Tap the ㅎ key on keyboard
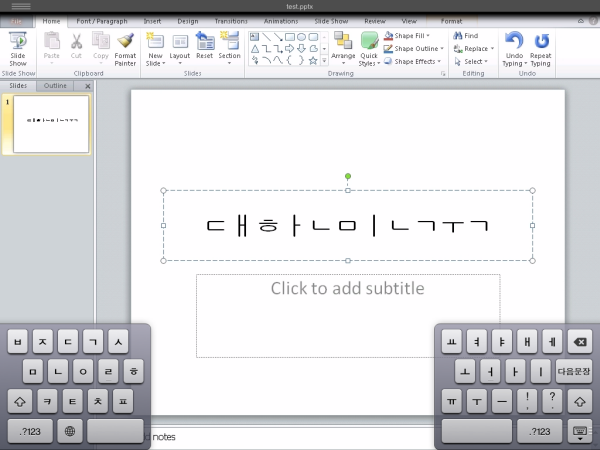Viewport: 600px width, 450px height. coord(134,371)
